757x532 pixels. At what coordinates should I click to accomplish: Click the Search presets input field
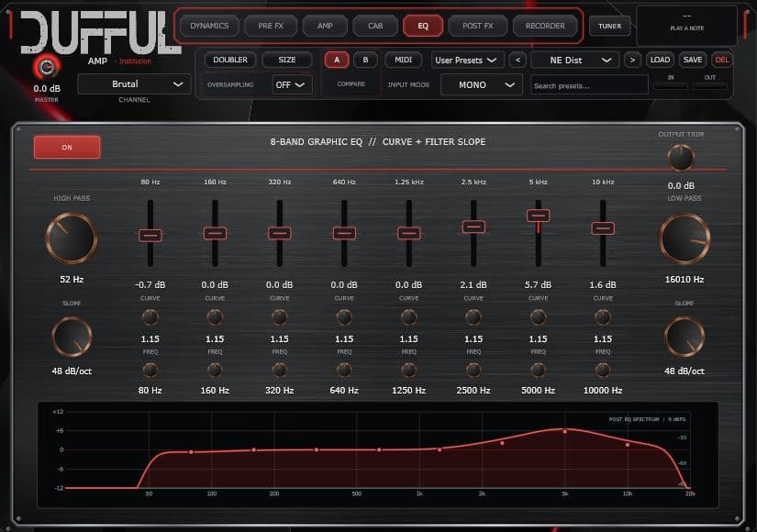click(589, 86)
